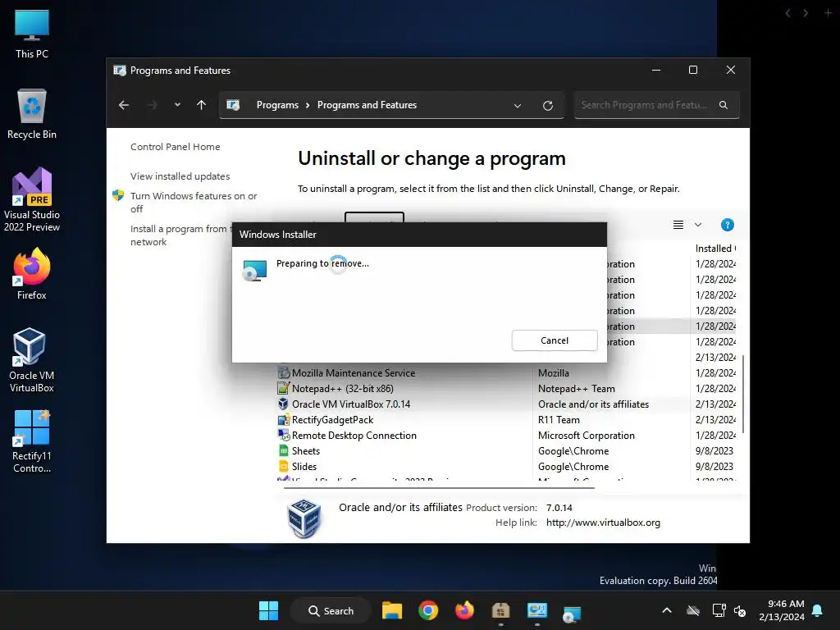Open File Explorer from taskbar
The height and width of the screenshot is (630, 840).
coord(391,610)
